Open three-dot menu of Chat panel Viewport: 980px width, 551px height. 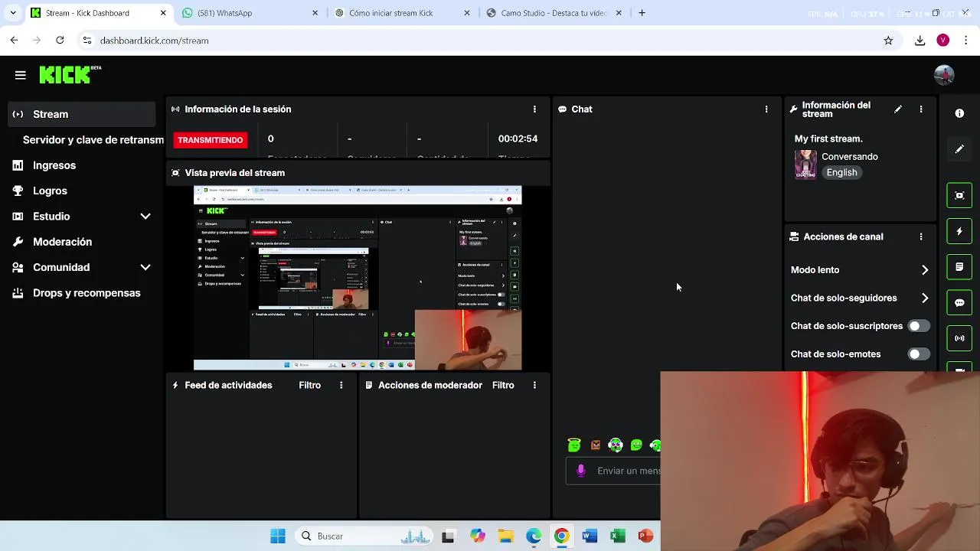click(x=766, y=109)
